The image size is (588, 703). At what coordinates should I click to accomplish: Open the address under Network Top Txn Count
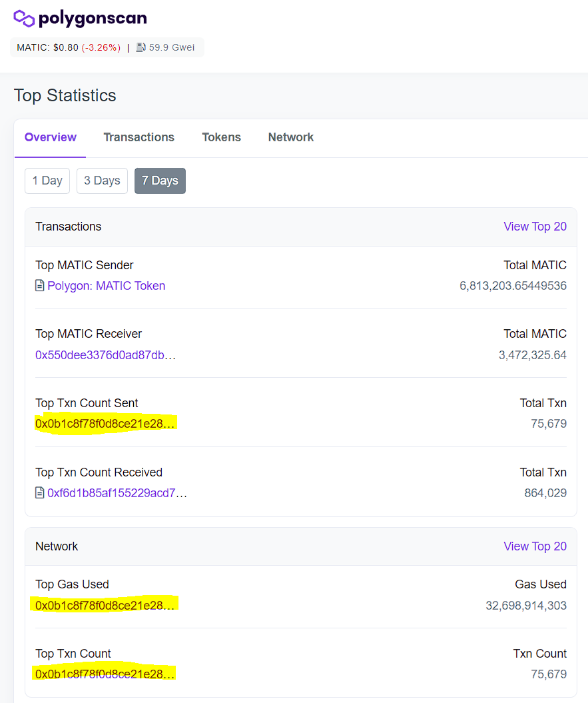pos(105,674)
